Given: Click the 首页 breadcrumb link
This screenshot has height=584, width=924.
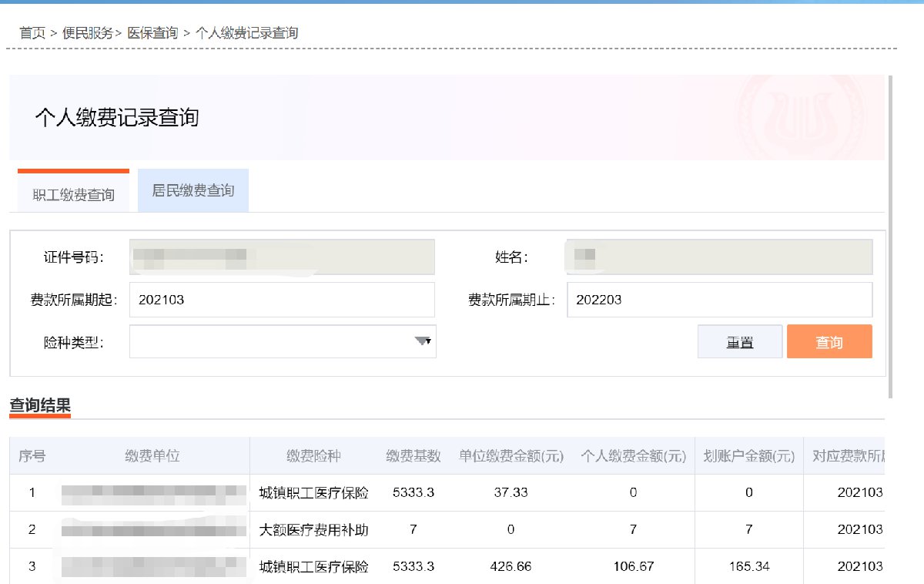Looking at the screenshot, I should (x=32, y=33).
